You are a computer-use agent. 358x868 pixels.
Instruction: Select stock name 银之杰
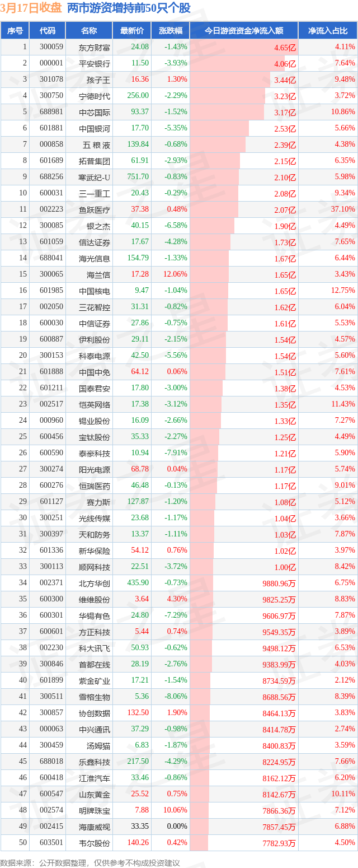[x=98, y=226]
